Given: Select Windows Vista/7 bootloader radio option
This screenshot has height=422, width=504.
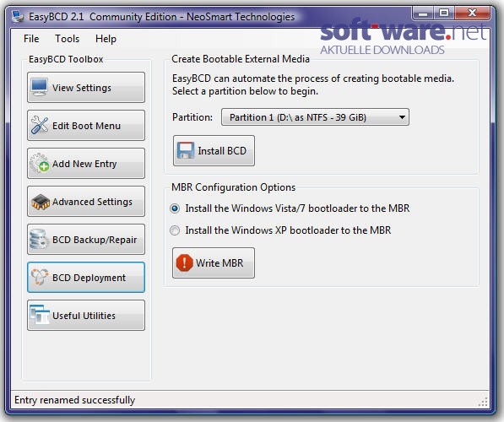Looking at the screenshot, I should [x=175, y=208].
